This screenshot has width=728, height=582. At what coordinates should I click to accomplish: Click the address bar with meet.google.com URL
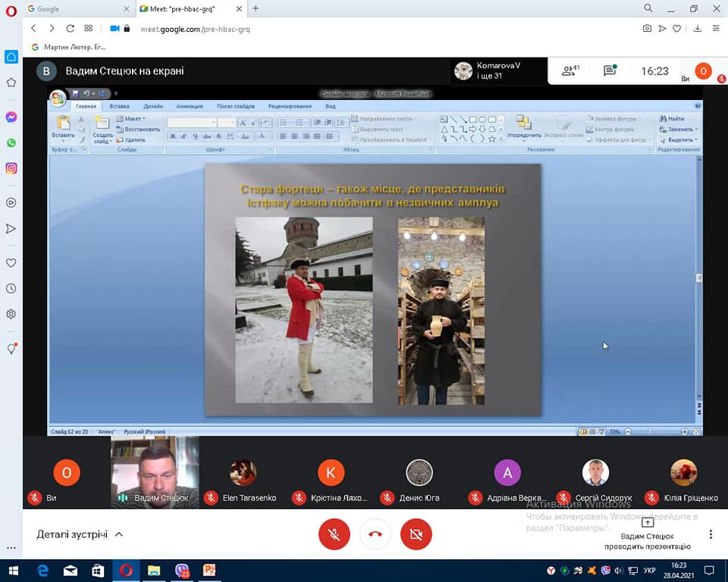click(x=303, y=29)
